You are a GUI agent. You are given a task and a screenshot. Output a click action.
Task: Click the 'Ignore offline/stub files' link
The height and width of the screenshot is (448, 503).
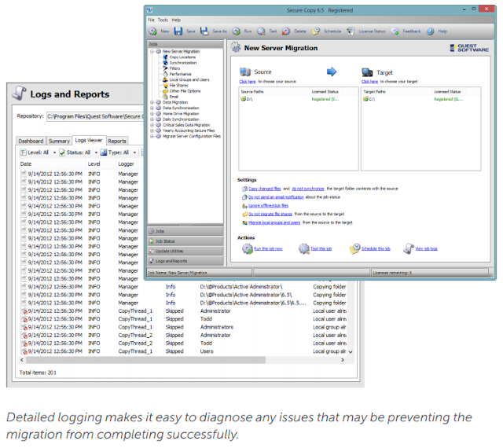tap(268, 205)
